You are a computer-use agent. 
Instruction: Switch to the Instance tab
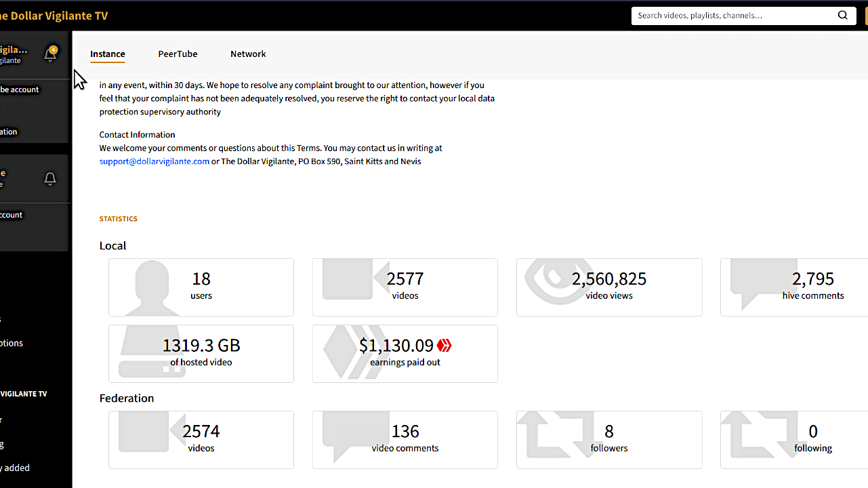[x=108, y=54]
